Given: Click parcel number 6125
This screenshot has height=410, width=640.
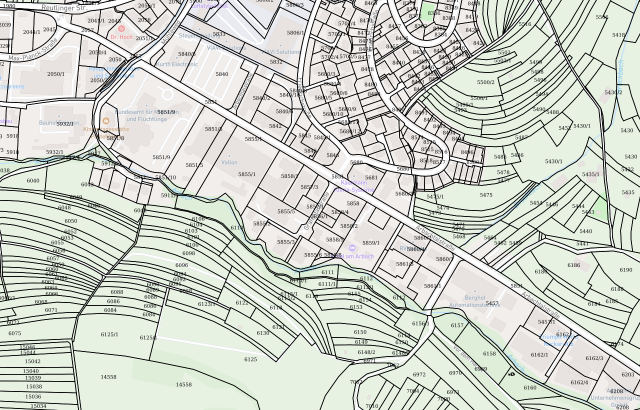Looking at the screenshot, I should click(251, 359).
